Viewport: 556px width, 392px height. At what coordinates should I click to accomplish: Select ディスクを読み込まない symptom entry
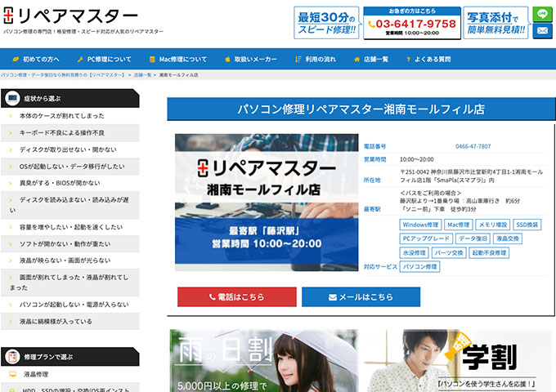pos(69,205)
